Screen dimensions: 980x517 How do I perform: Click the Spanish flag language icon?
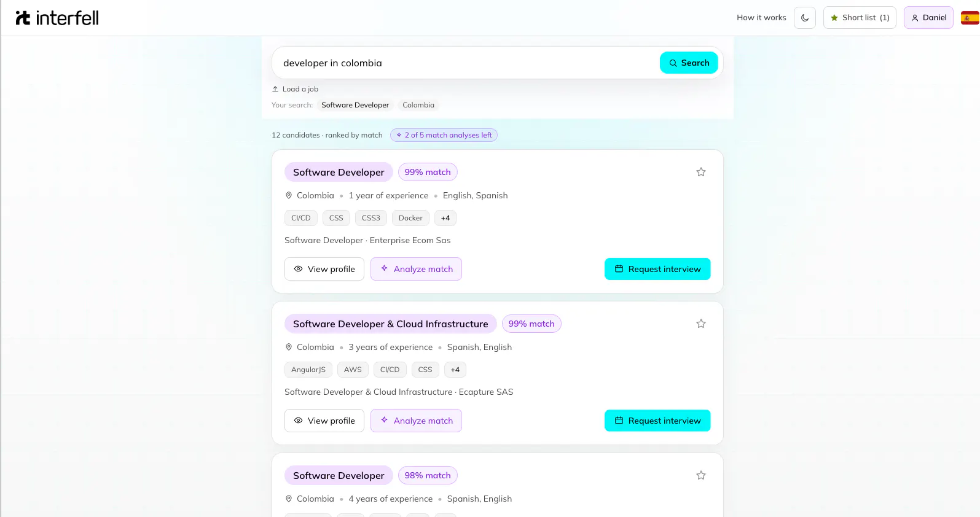pyautogui.click(x=970, y=18)
